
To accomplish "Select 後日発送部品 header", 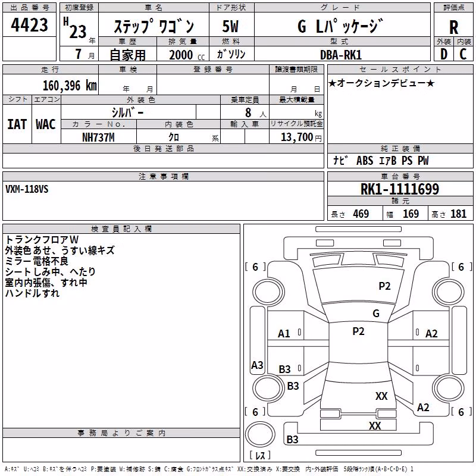I will (164, 148).
